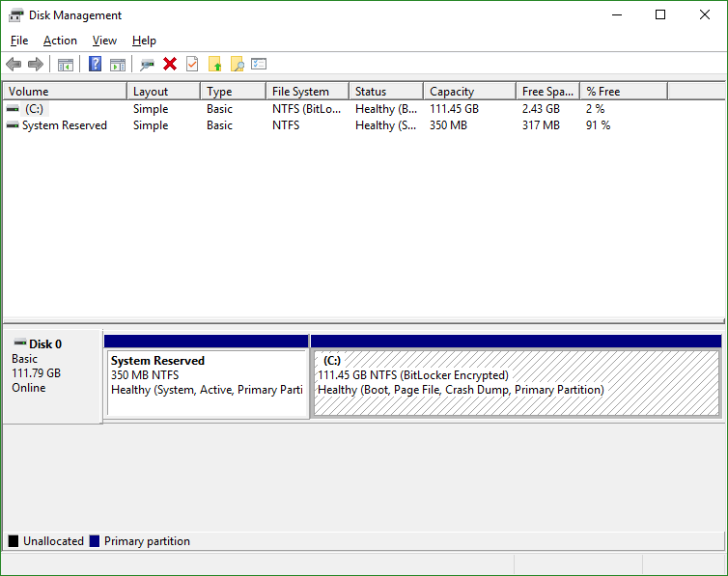Viewport: 728px width, 576px height.
Task: Click the checklist settings toolbar icon
Action: [x=259, y=65]
